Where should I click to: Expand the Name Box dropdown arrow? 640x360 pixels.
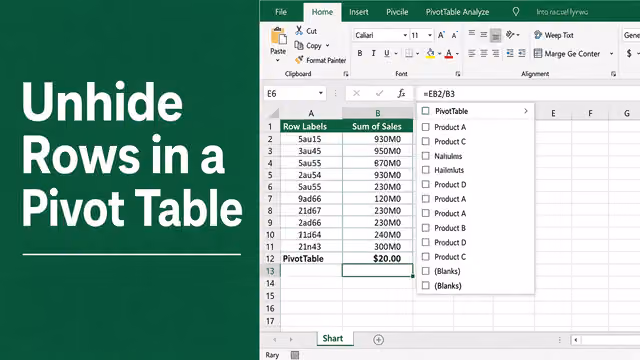point(321,93)
